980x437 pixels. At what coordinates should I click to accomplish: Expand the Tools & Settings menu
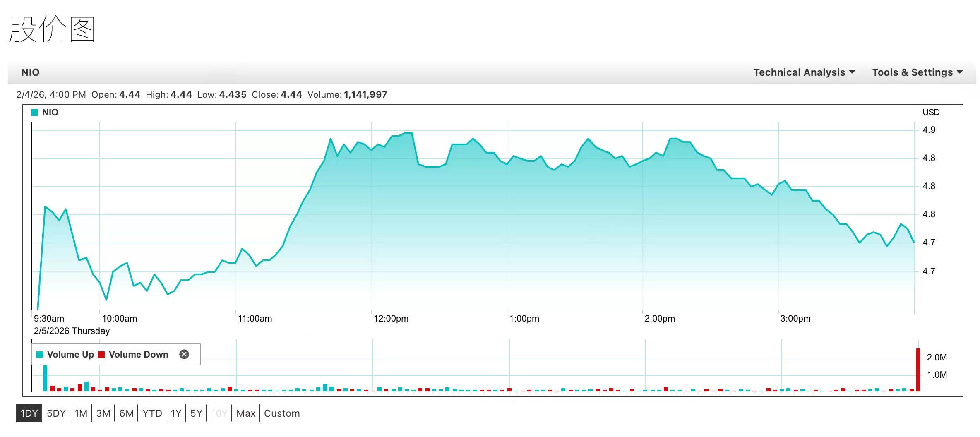tap(917, 72)
